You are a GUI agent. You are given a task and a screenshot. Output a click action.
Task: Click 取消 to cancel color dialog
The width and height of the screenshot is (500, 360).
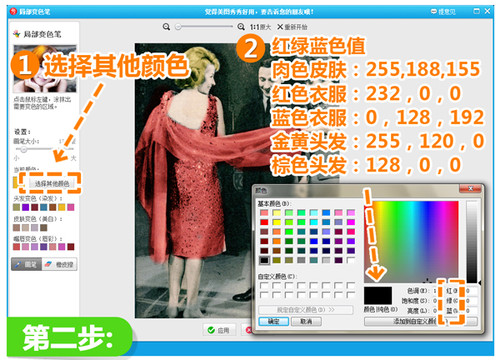click(x=306, y=321)
